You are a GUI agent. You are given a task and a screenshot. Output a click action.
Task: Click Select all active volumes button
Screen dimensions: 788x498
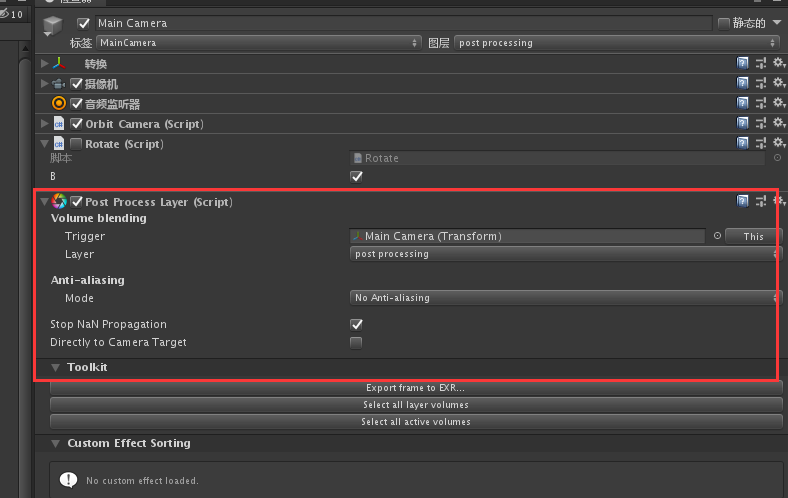coord(416,422)
